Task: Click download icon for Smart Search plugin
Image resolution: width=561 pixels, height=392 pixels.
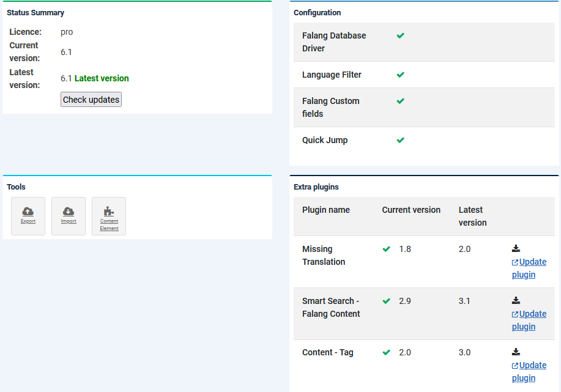Action: [516, 300]
